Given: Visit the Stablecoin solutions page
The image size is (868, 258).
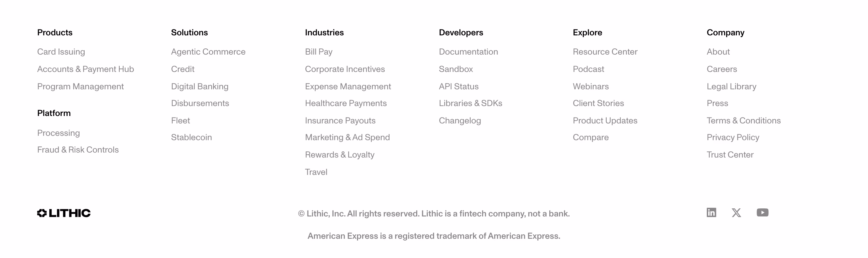Looking at the screenshot, I should (191, 137).
